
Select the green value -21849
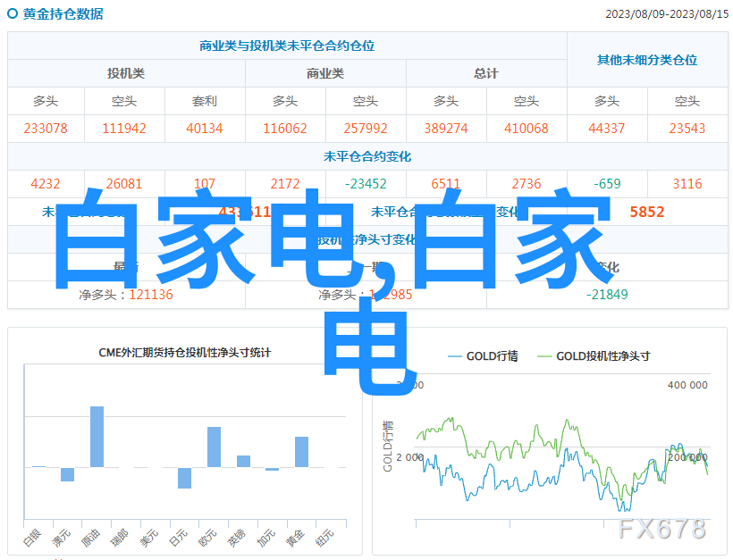pos(607,295)
